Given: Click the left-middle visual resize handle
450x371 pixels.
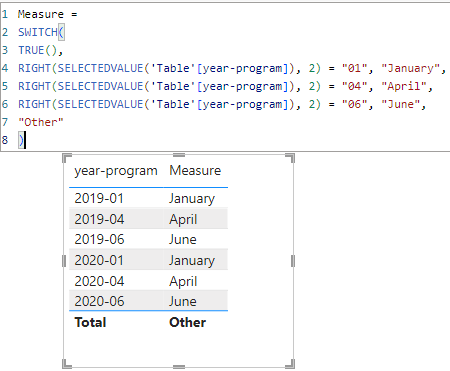Looking at the screenshot, I should [x=64, y=261].
